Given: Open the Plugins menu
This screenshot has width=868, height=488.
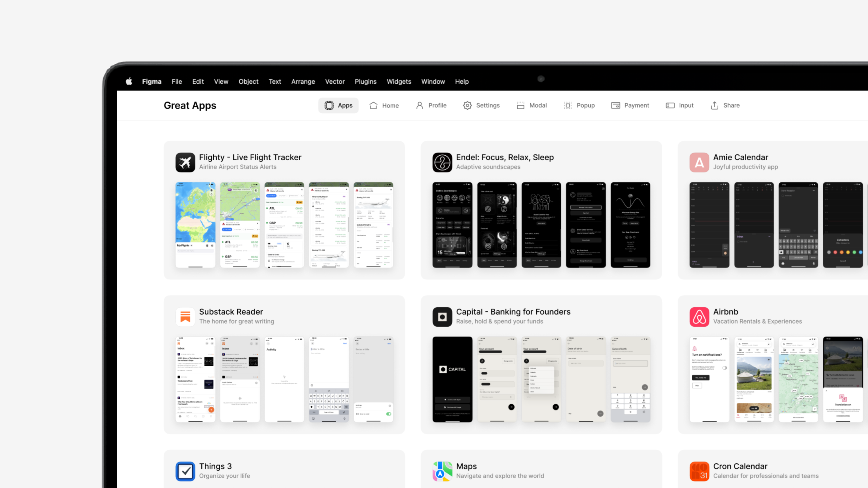Looking at the screenshot, I should coord(365,82).
